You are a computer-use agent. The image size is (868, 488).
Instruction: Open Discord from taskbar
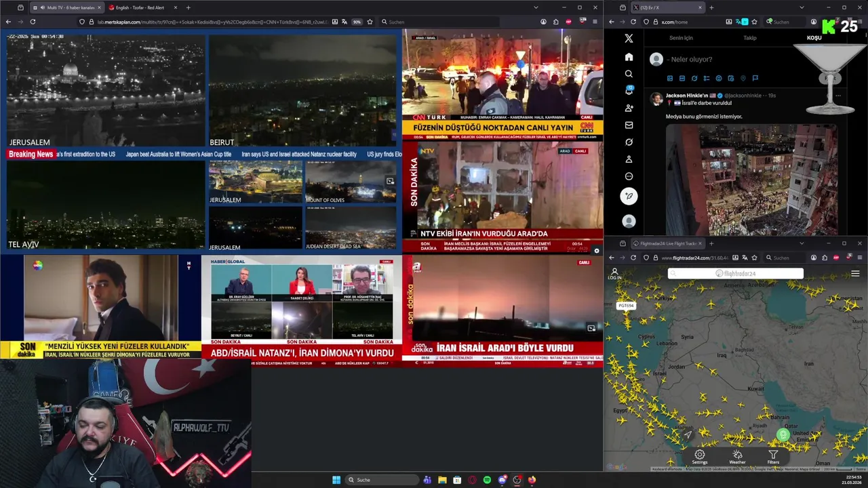click(502, 480)
